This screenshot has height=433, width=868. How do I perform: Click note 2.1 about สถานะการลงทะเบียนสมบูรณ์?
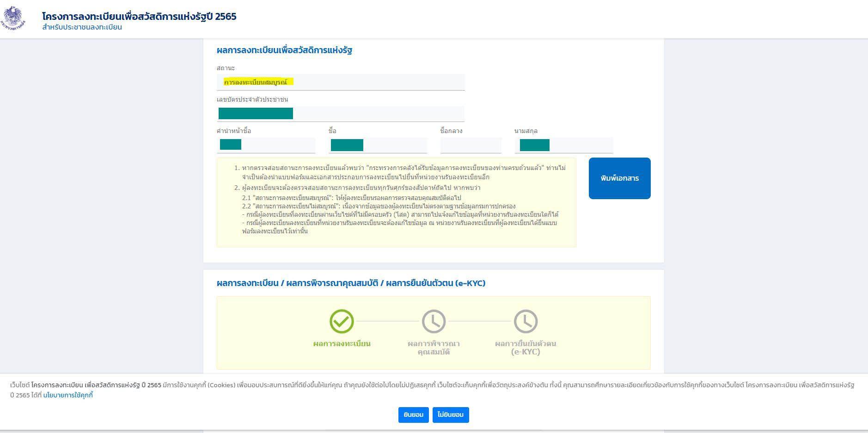351,198
